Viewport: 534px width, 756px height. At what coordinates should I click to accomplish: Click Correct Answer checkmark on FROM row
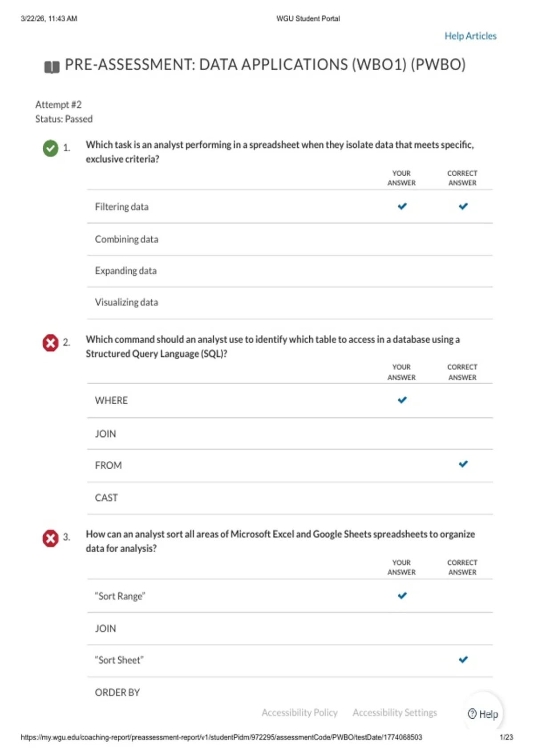[463, 464]
